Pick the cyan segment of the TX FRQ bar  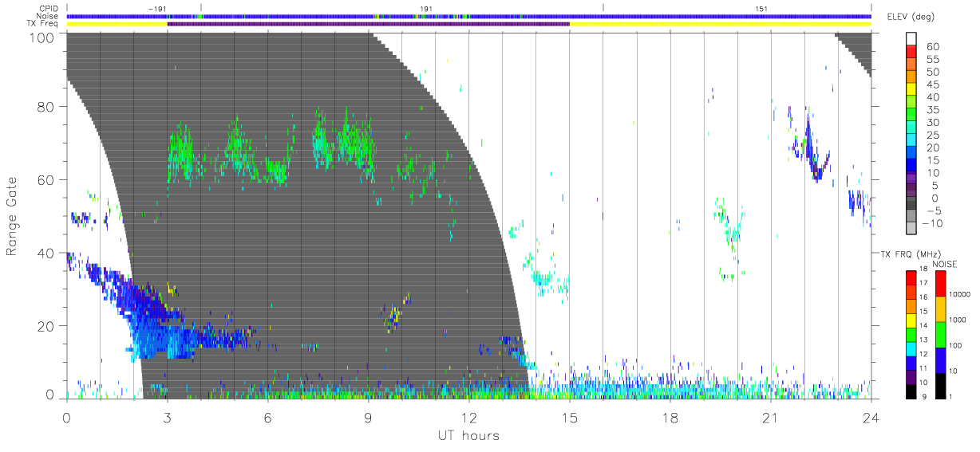pos(911,348)
